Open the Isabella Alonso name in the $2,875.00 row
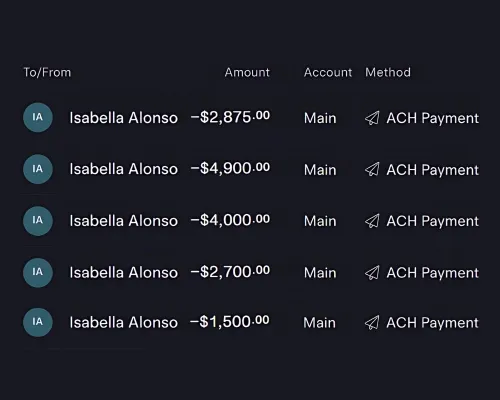This screenshot has height=400, width=500. (124, 118)
